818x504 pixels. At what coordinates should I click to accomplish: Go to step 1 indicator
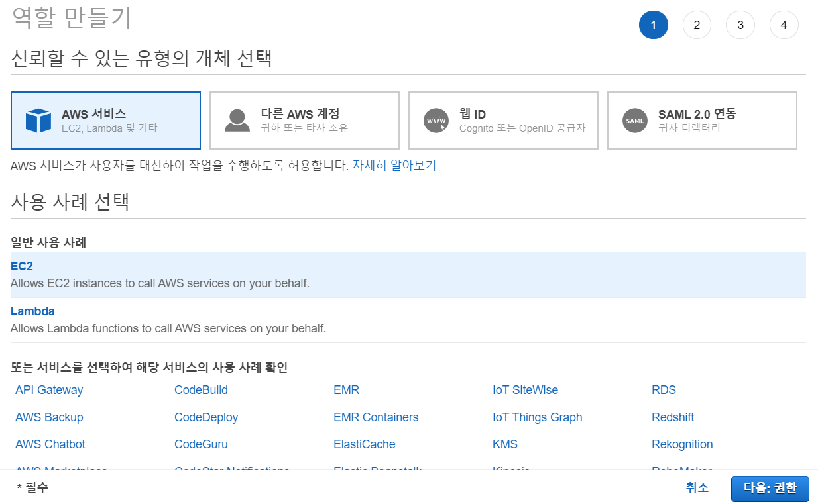pos(653,25)
